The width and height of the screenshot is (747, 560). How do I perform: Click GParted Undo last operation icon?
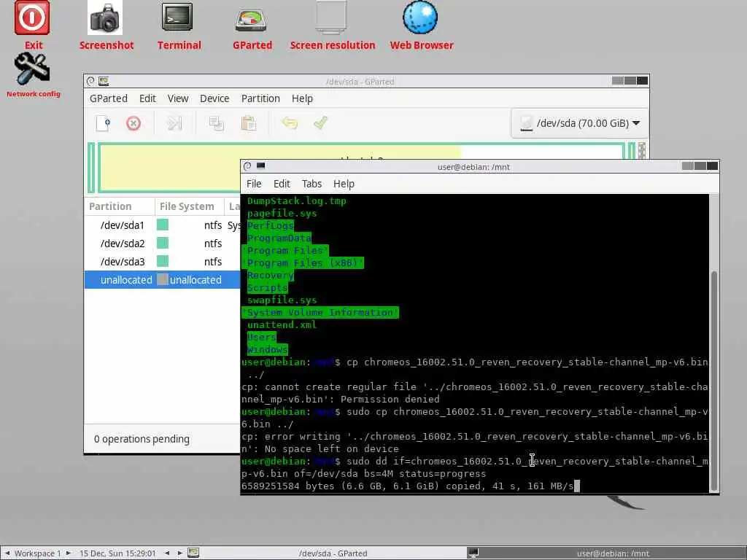[x=290, y=122]
